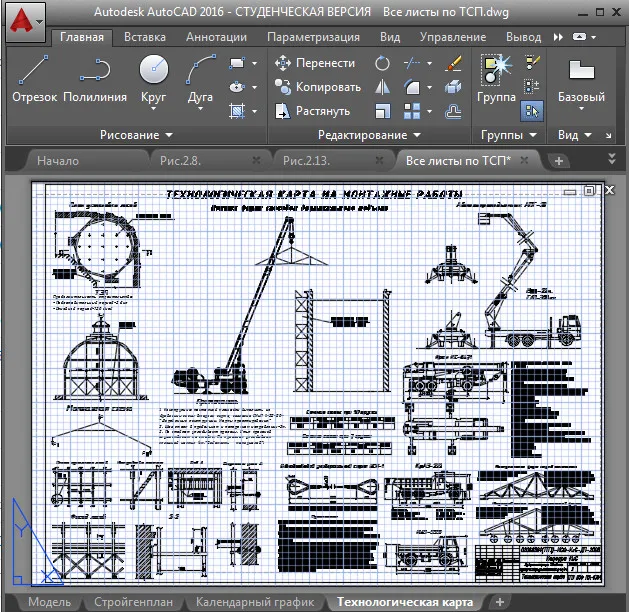Click the erase tool icon
This screenshot has height=612, width=629.
pyautogui.click(x=453, y=63)
